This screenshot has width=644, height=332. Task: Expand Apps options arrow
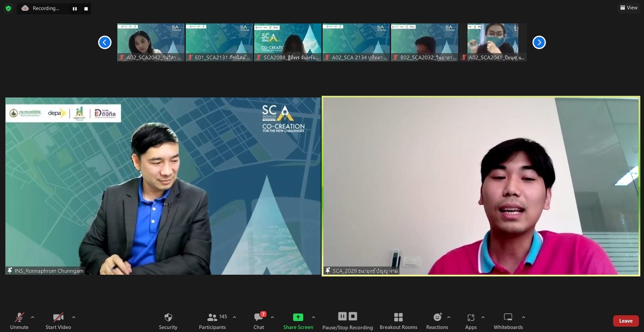[x=483, y=317]
